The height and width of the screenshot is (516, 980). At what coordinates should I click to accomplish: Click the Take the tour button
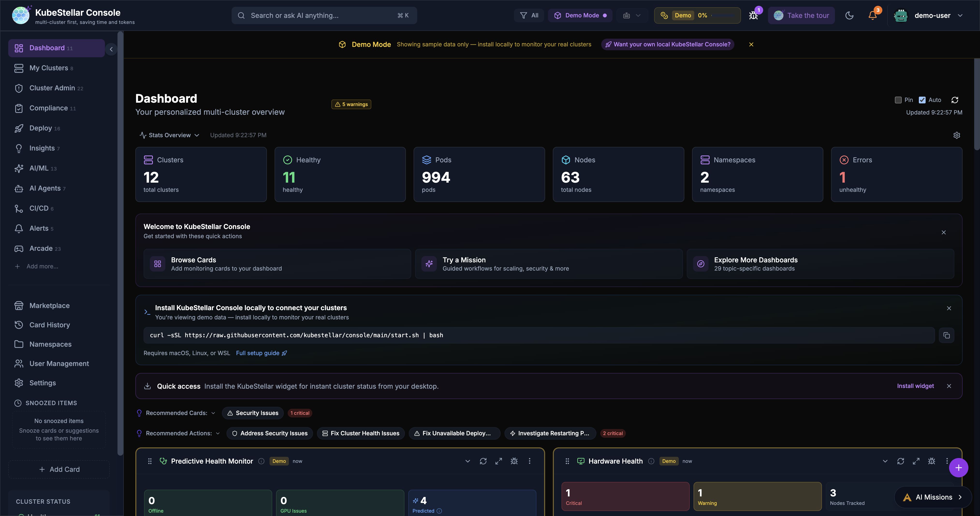[x=801, y=15]
